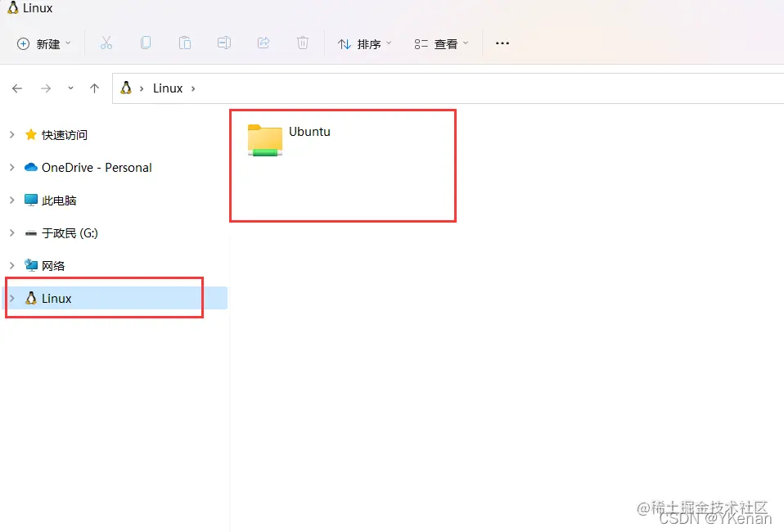Screen dimensions: 784x532
Task: Click the Ubuntu folder name label
Action: [x=309, y=132]
